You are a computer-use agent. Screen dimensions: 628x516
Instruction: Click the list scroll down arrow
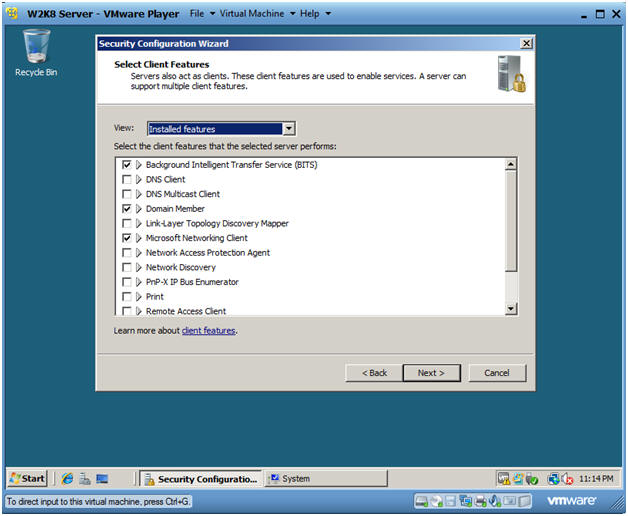(511, 308)
